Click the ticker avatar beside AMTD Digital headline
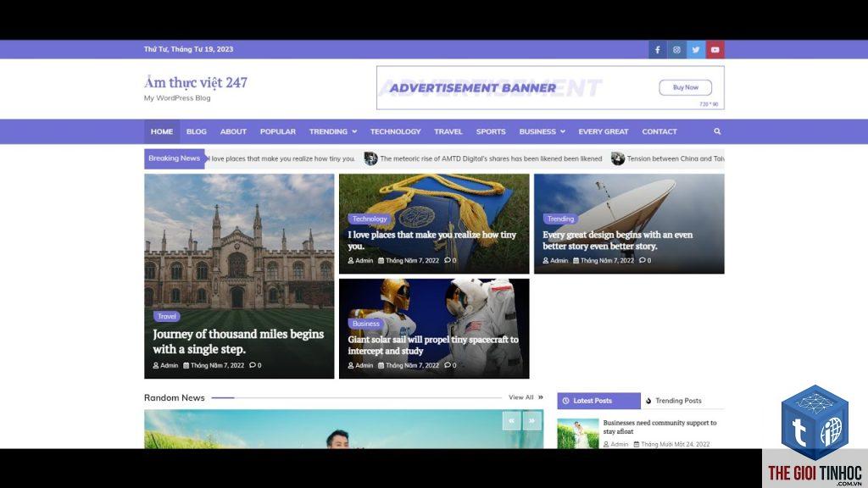 click(371, 158)
